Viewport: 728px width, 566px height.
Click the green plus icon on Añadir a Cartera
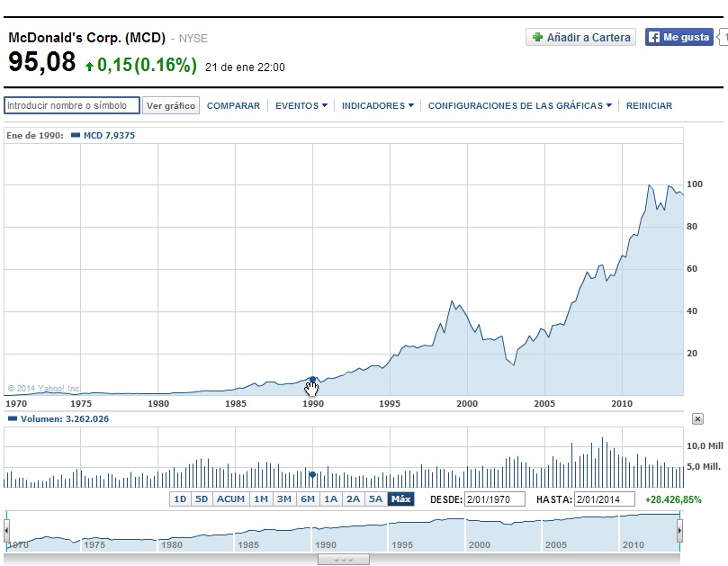537,37
